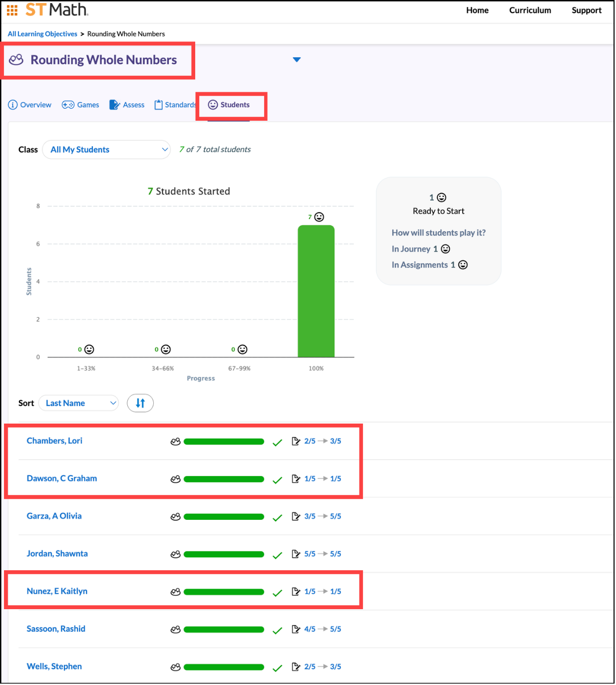
Task: Click the checkmark in Jordan, Shawnta row
Action: (x=278, y=555)
